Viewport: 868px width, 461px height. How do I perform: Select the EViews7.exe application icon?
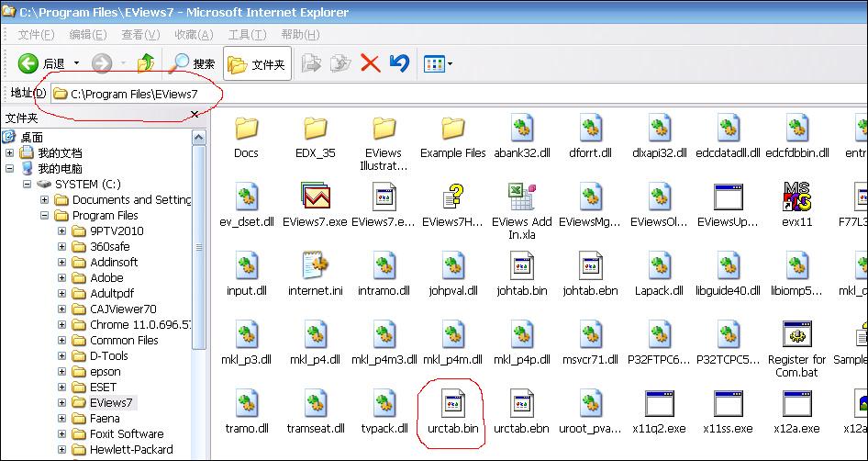coord(316,197)
